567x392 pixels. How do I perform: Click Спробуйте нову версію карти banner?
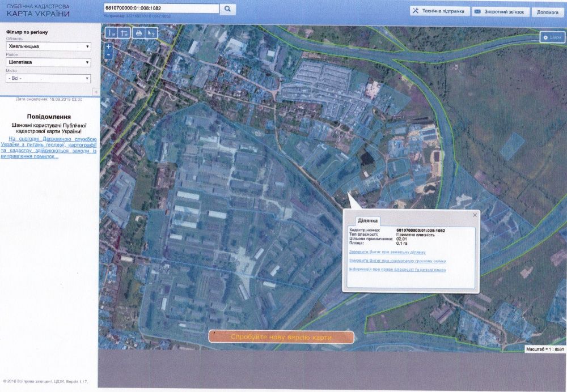281,337
